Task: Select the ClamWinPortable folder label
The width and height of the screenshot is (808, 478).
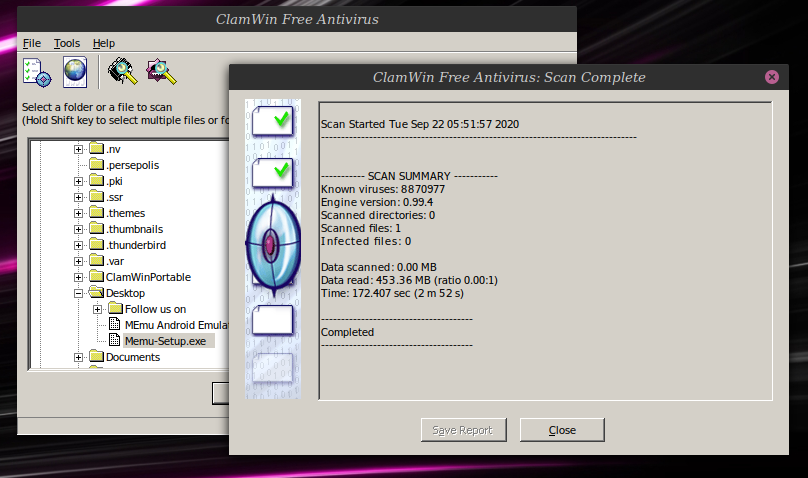Action: click(x=148, y=277)
